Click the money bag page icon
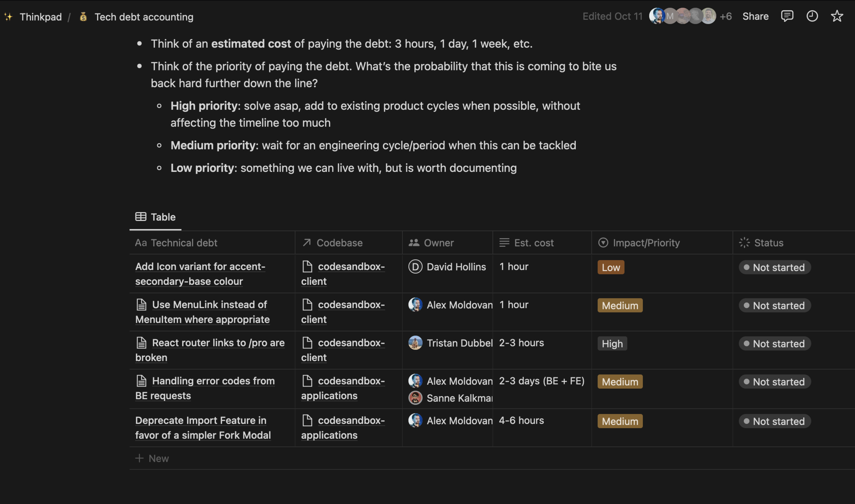Image resolution: width=855 pixels, height=504 pixels. pyautogui.click(x=83, y=17)
